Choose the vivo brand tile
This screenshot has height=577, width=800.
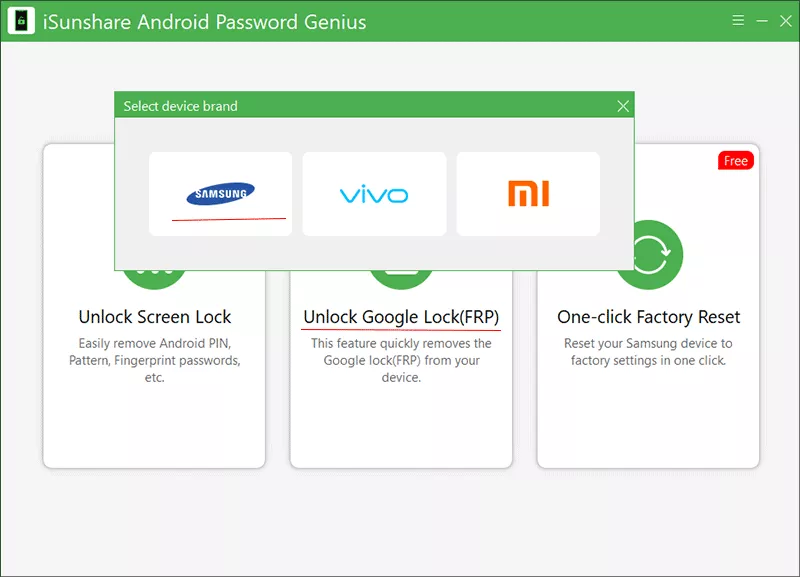374,194
